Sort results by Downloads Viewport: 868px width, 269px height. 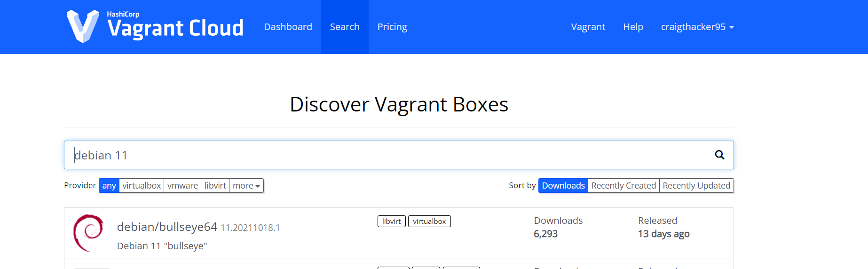[x=563, y=186]
